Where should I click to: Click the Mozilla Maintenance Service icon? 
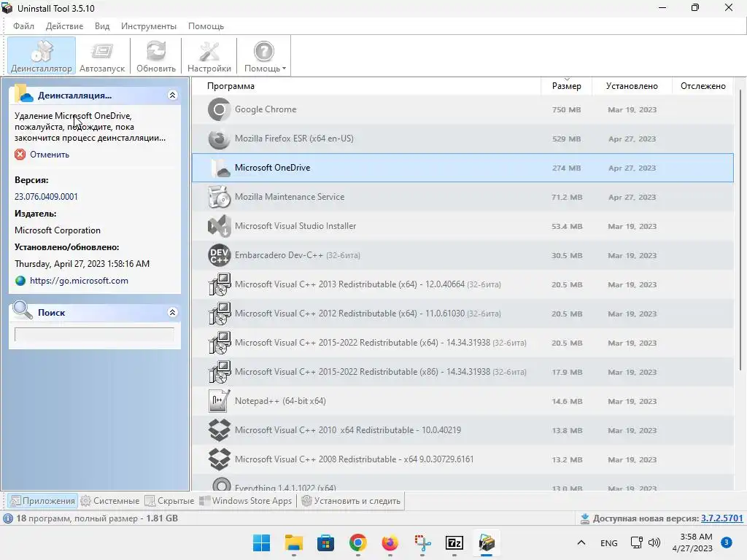pyautogui.click(x=219, y=197)
